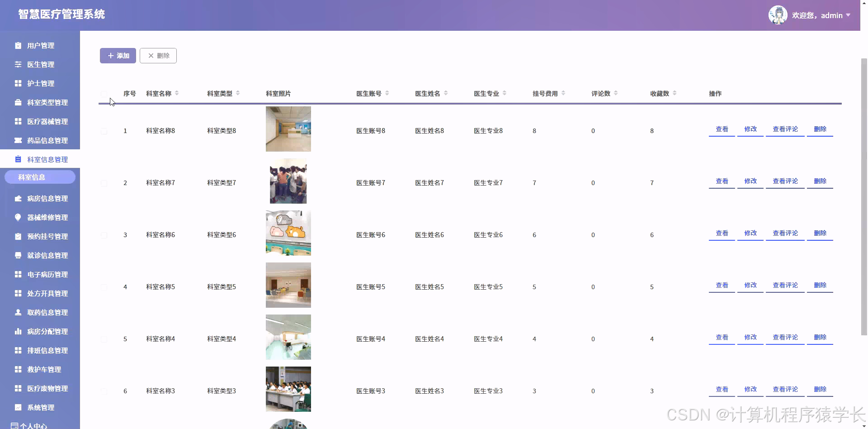Screen dimensions: 868x429
Task: Click the 病房信息管理 icon
Action: click(x=18, y=198)
